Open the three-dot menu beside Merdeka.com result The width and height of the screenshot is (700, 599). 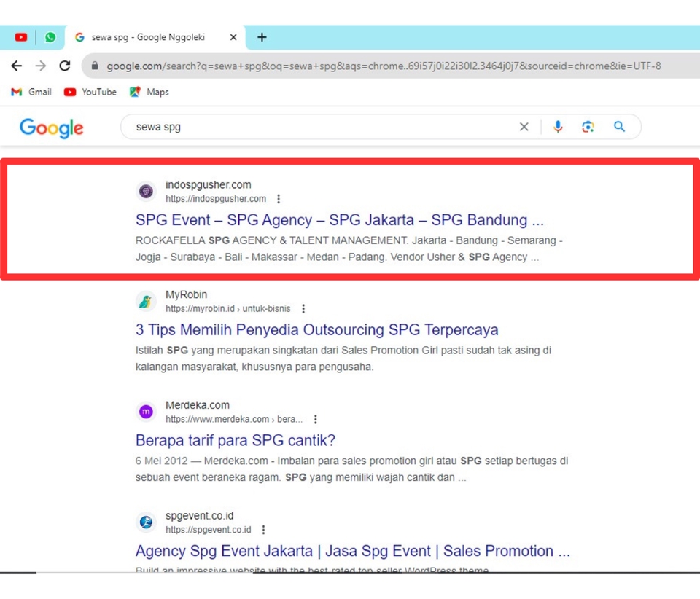(315, 419)
